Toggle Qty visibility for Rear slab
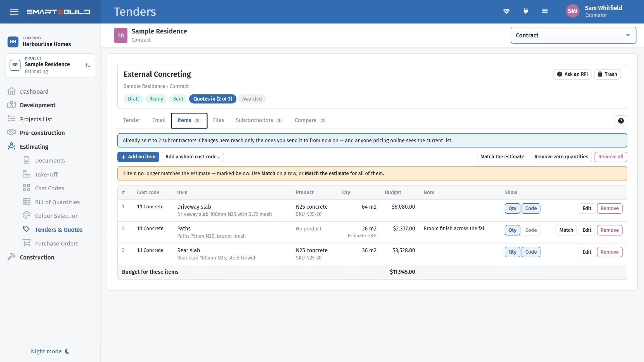644x362 pixels. point(512,252)
